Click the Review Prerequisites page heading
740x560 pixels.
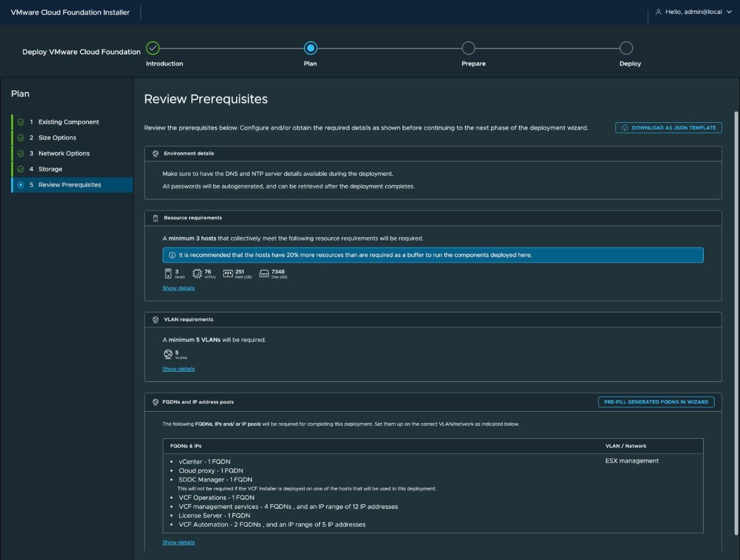click(x=206, y=99)
